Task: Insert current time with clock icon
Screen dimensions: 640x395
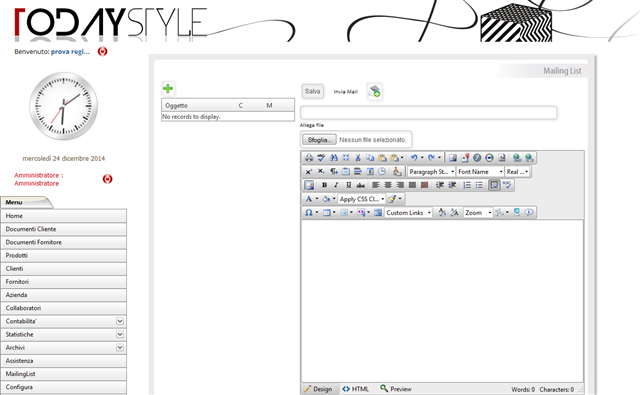Action: 382,171
